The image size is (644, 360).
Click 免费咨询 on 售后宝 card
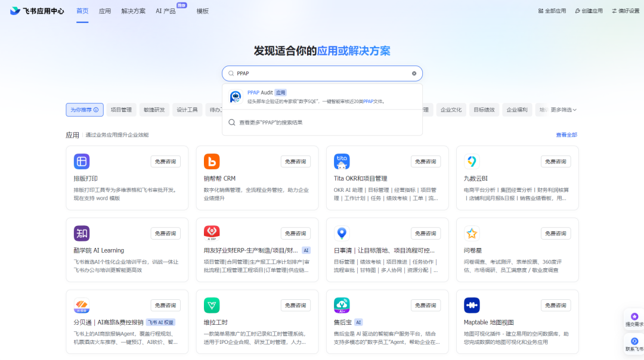click(x=426, y=305)
